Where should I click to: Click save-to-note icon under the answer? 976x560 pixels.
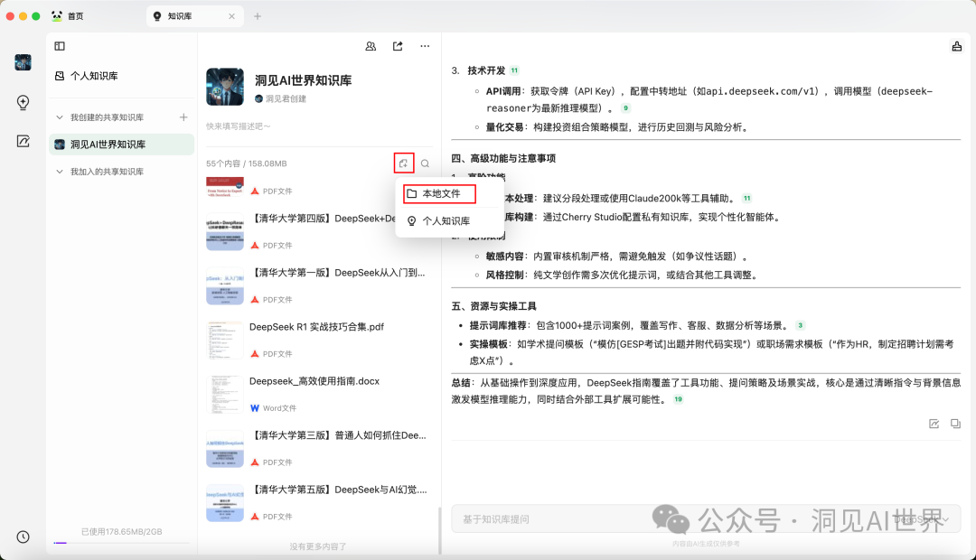point(934,424)
